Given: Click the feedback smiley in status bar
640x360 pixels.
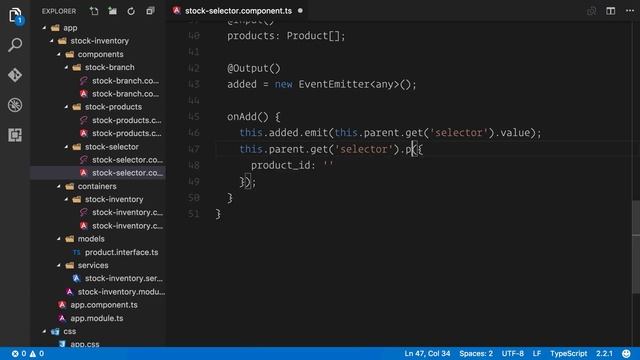Looking at the screenshot, I should point(627,353).
